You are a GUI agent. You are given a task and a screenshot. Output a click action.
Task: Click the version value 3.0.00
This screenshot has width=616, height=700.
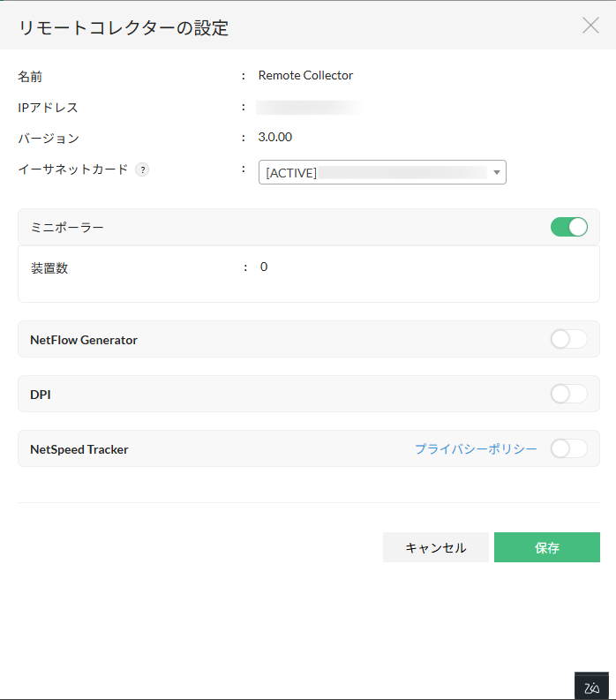tap(275, 137)
